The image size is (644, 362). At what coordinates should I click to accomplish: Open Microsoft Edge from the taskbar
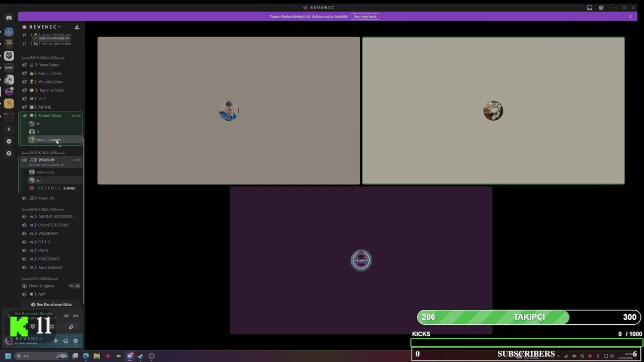pos(86,356)
